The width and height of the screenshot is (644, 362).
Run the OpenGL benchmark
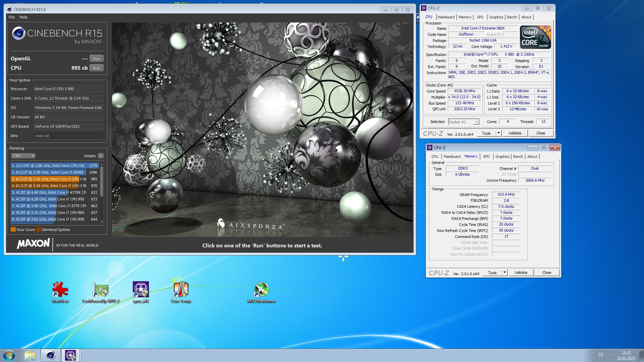96,59
